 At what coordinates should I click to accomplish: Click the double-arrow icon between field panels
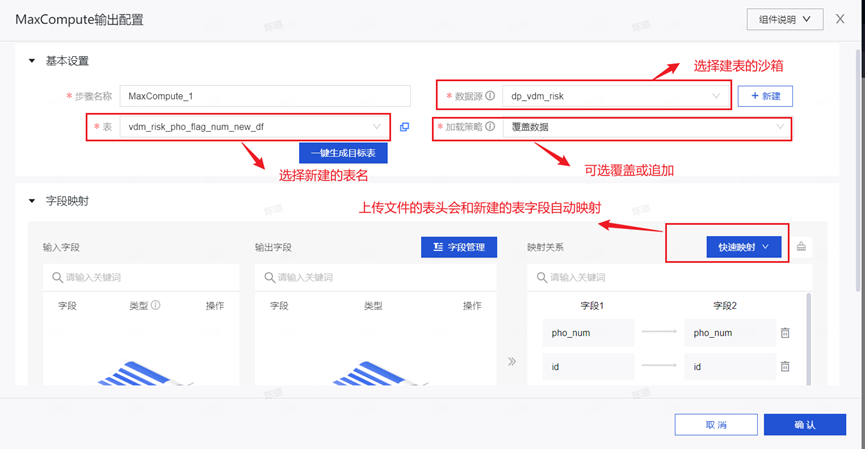pos(512,361)
